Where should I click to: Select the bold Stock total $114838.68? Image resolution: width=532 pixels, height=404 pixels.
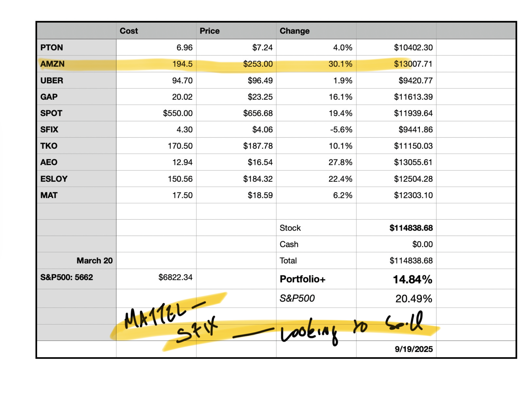(411, 228)
